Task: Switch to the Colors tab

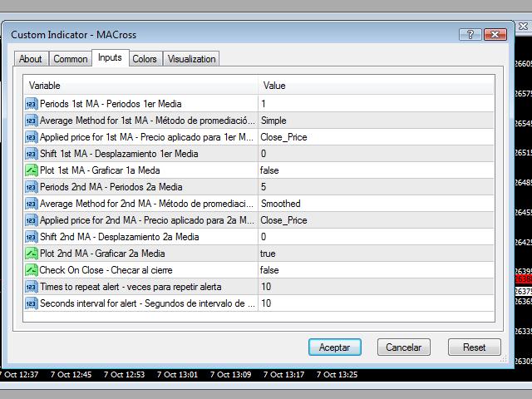Action: (145, 59)
